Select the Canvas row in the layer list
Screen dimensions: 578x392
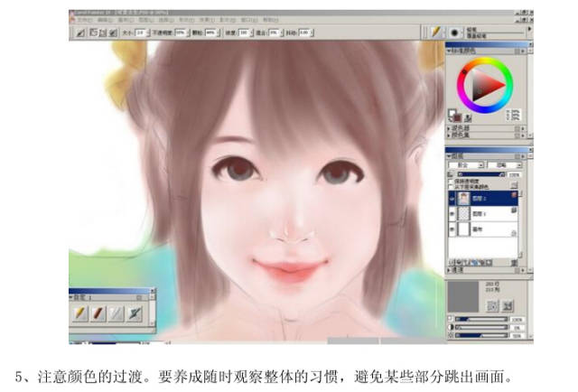pos(483,229)
